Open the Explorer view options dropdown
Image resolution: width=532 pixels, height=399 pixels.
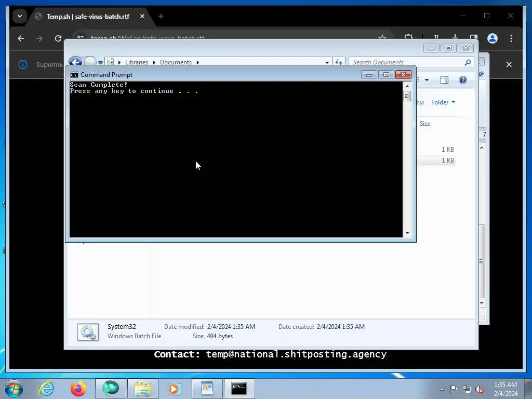click(x=427, y=80)
